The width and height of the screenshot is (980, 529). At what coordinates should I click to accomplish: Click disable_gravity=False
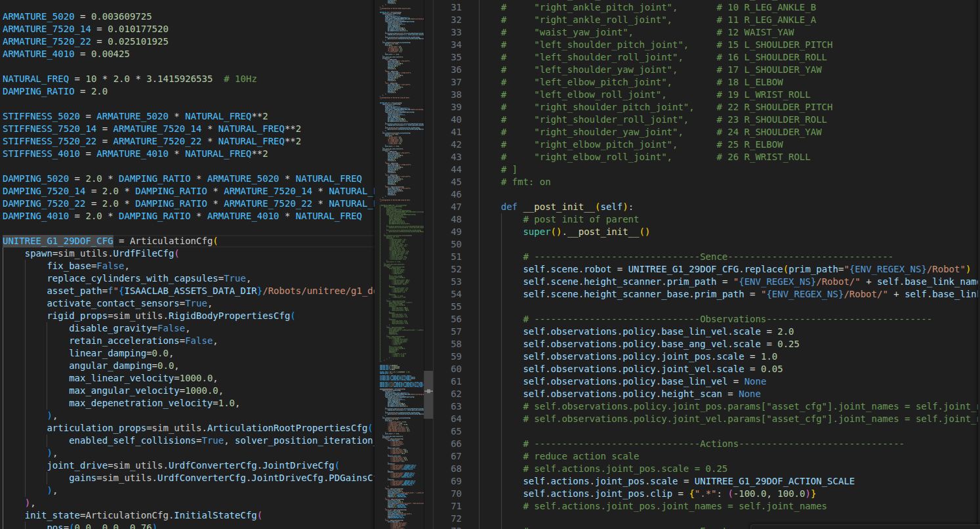pyautogui.click(x=129, y=328)
